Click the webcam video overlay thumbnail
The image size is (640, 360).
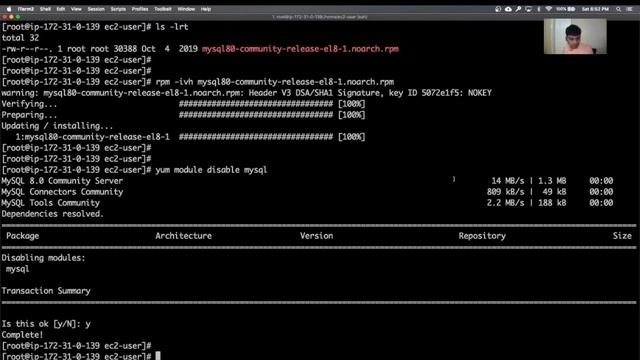coord(575,36)
